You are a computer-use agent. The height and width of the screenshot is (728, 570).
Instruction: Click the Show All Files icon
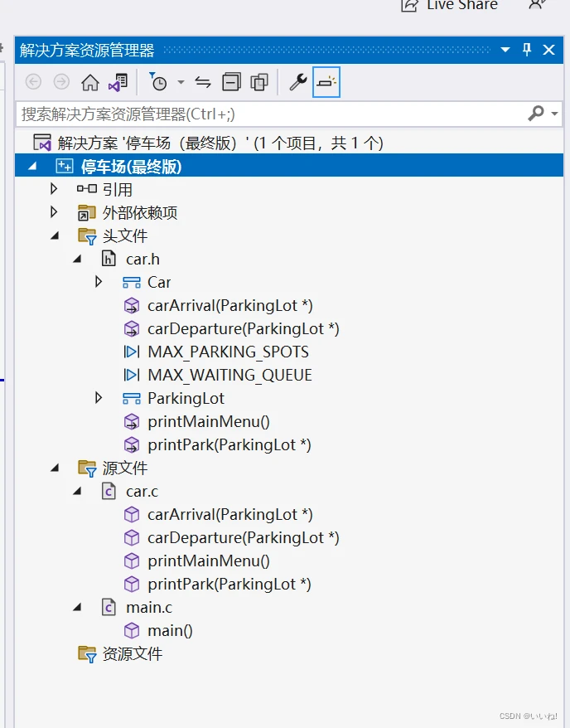(259, 82)
